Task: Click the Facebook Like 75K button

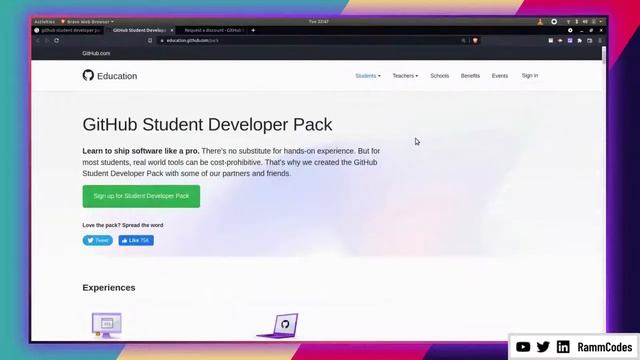Action: 136,240
